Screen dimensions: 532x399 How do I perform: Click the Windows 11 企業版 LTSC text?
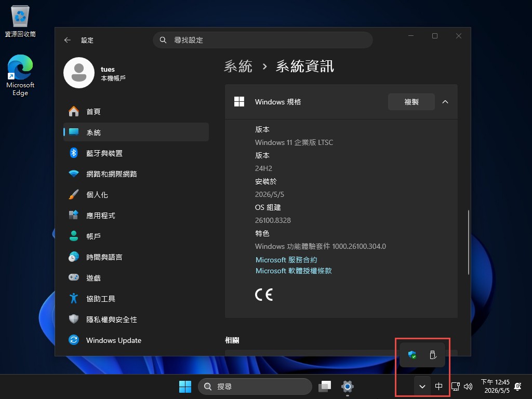294,142
